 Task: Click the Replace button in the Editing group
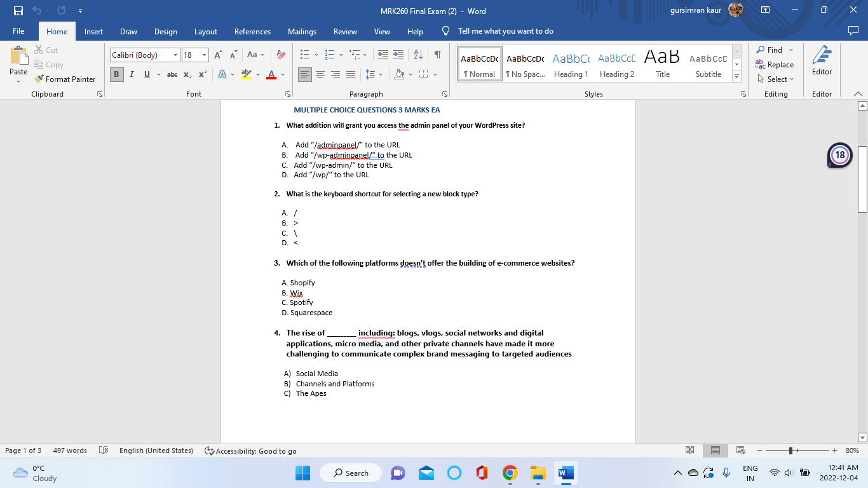(x=775, y=65)
